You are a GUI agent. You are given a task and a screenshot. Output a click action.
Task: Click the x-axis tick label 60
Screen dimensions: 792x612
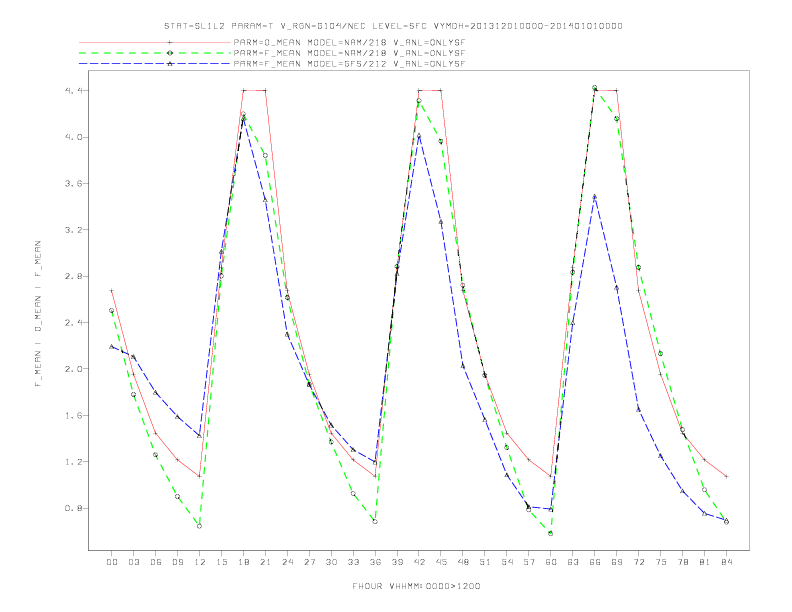551,562
